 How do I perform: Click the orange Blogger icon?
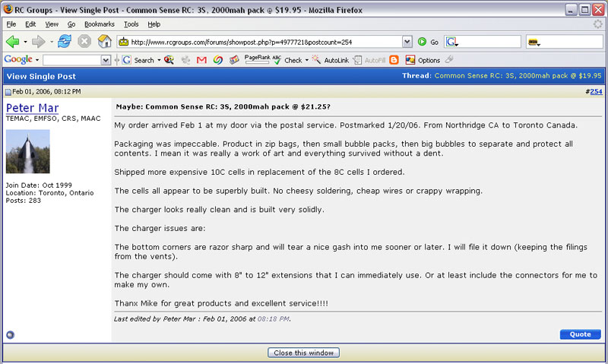(x=394, y=60)
